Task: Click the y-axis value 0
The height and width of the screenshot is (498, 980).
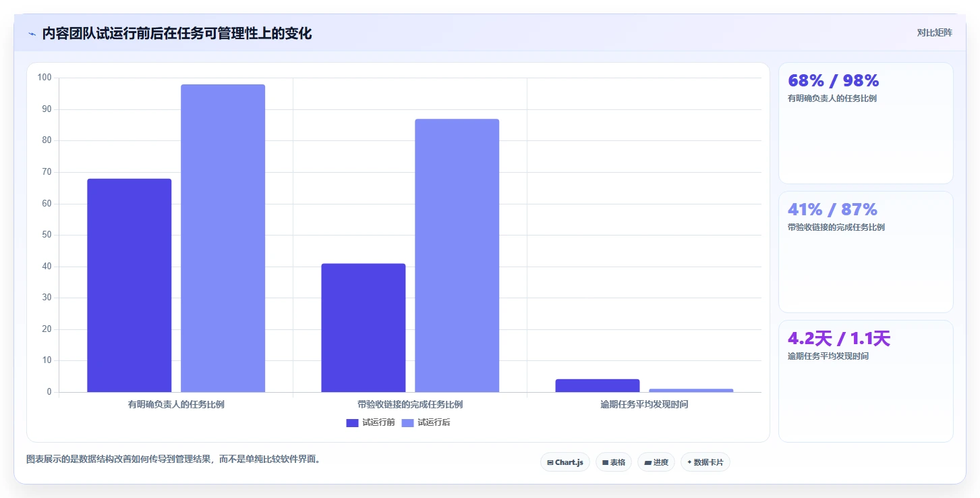Action: 49,392
